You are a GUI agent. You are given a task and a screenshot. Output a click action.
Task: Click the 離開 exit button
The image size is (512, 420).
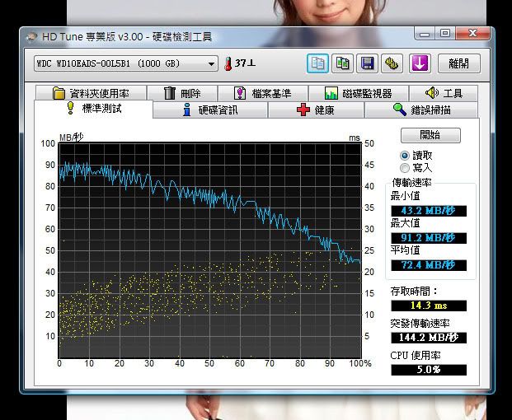pyautogui.click(x=458, y=63)
